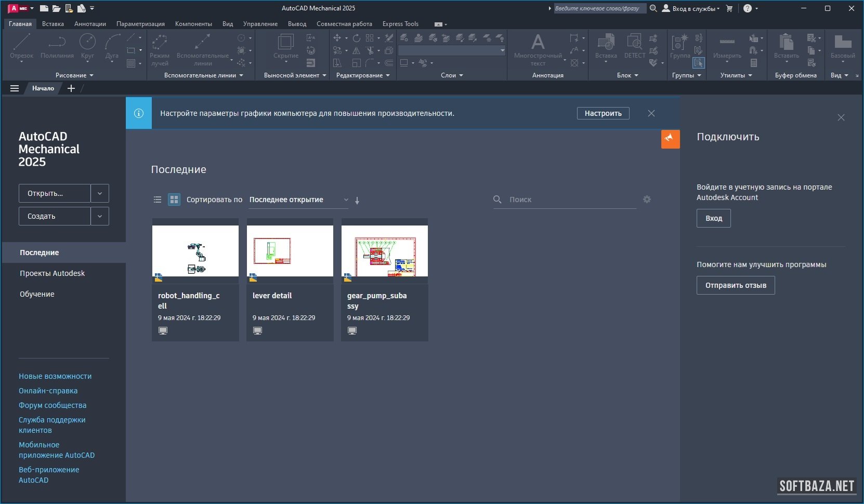
Task: Switch to Express Tools ribbon tab
Action: [x=400, y=24]
